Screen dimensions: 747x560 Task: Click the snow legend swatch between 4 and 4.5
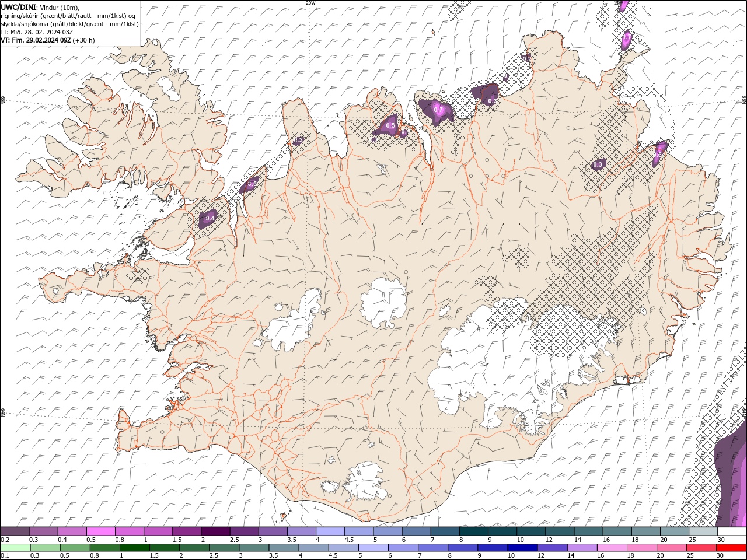click(x=330, y=531)
